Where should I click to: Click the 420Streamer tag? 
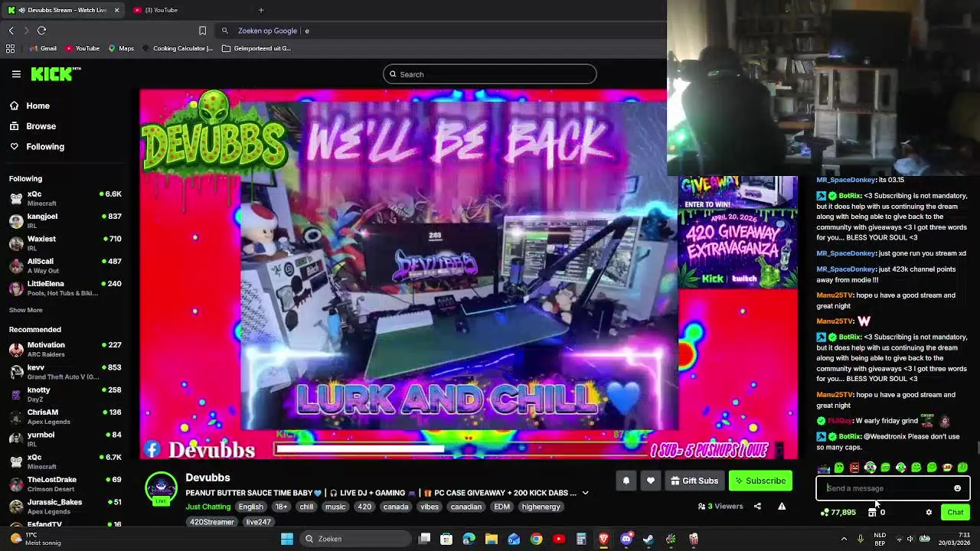coord(212,522)
